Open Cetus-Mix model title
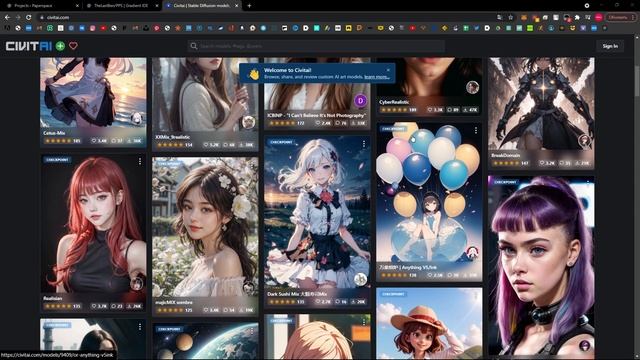640x360 pixels. pos(54,133)
